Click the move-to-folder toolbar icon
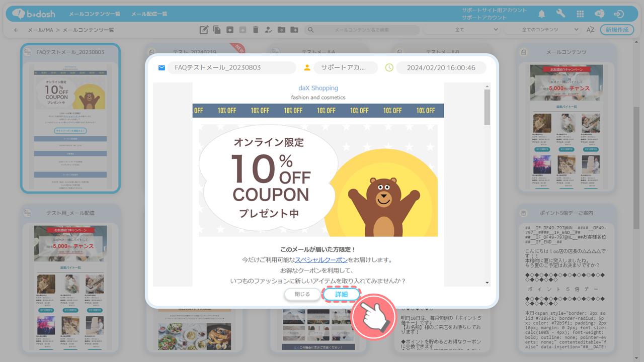The width and height of the screenshot is (644, 362). pos(281,30)
